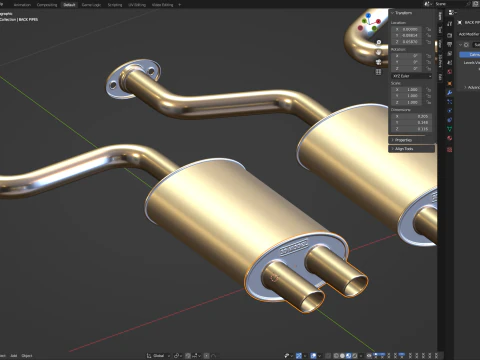Open the Scene properties tab icon
The height and width of the screenshot is (360, 480).
click(x=450, y=63)
